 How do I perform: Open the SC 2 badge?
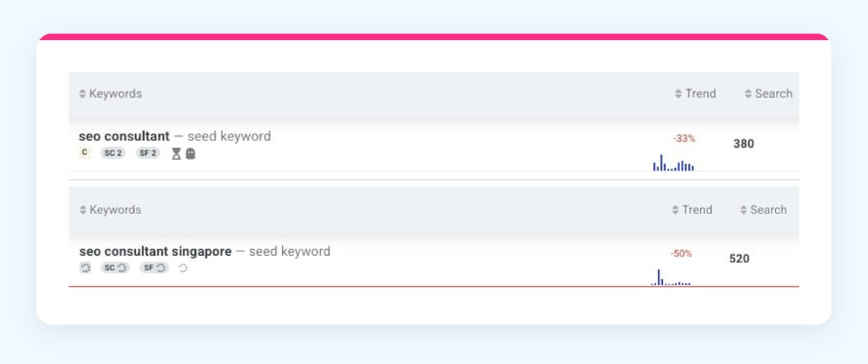click(113, 153)
